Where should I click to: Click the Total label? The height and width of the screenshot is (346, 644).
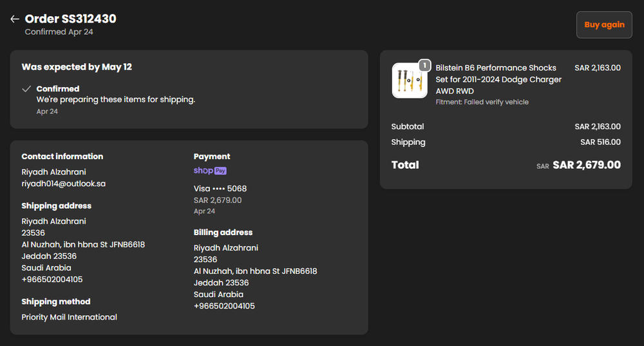(405, 165)
